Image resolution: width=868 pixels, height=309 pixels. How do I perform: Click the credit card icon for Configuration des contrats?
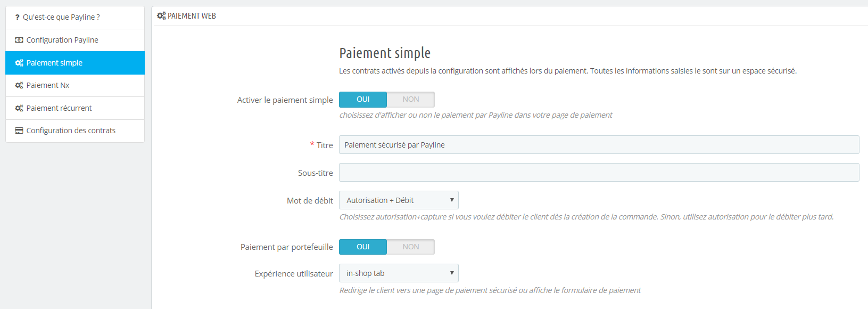click(19, 131)
